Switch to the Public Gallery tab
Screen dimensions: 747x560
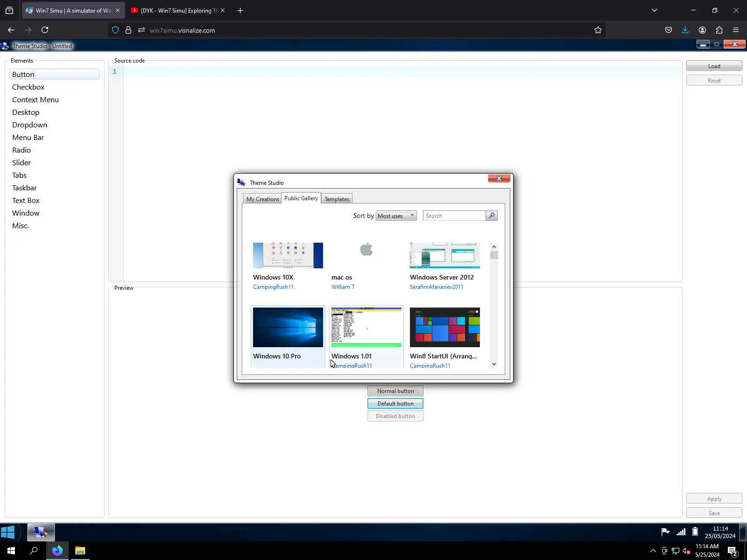click(301, 198)
